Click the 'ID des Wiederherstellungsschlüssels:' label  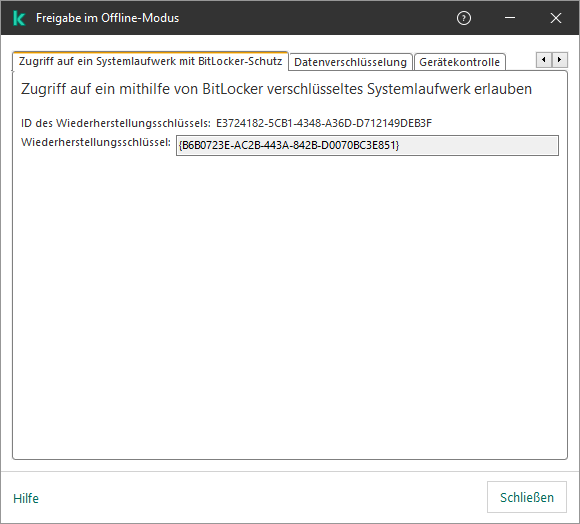click(x=116, y=123)
